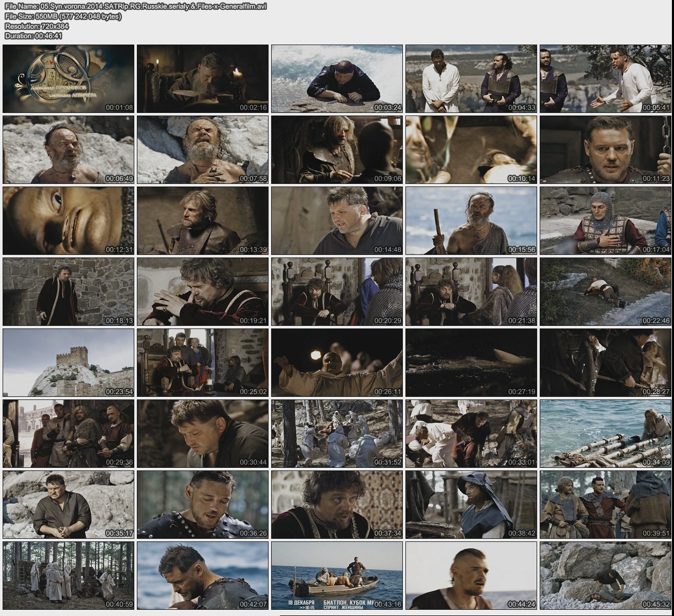Select the candlelit scene thumbnail at 00:02:16
Viewport: 674px width, 616px height.
pyautogui.click(x=203, y=79)
